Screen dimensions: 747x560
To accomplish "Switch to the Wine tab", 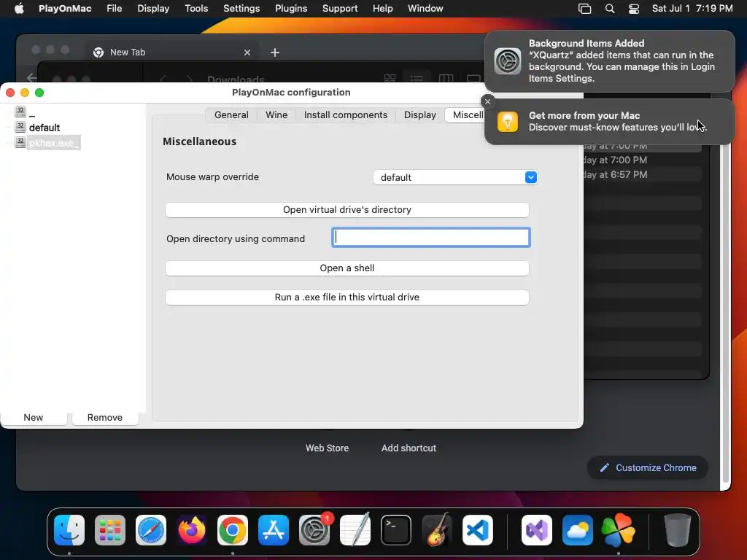I will [x=276, y=114].
